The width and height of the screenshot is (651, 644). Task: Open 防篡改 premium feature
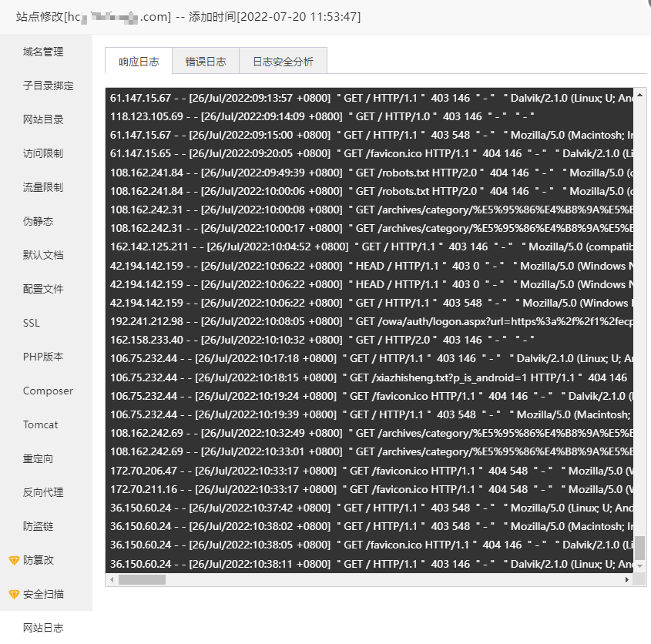pos(39,560)
